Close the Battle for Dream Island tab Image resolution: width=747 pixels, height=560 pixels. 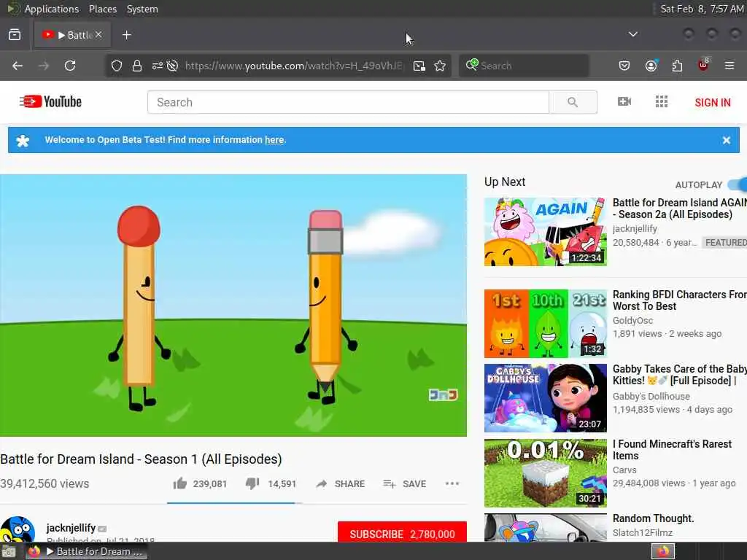(x=98, y=35)
